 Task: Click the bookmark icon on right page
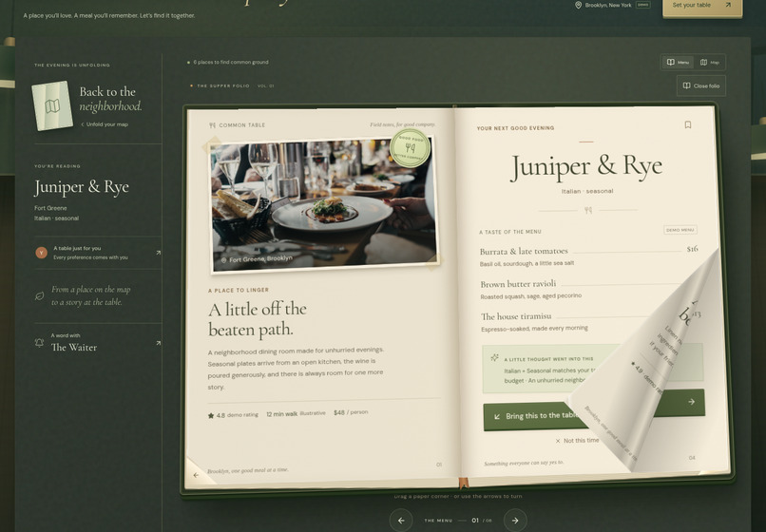point(688,125)
